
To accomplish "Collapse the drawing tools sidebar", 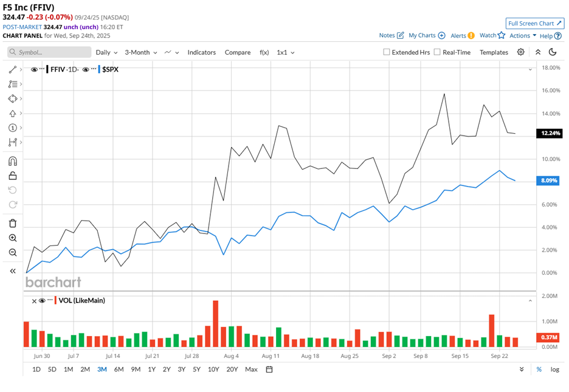I will click(x=13, y=271).
